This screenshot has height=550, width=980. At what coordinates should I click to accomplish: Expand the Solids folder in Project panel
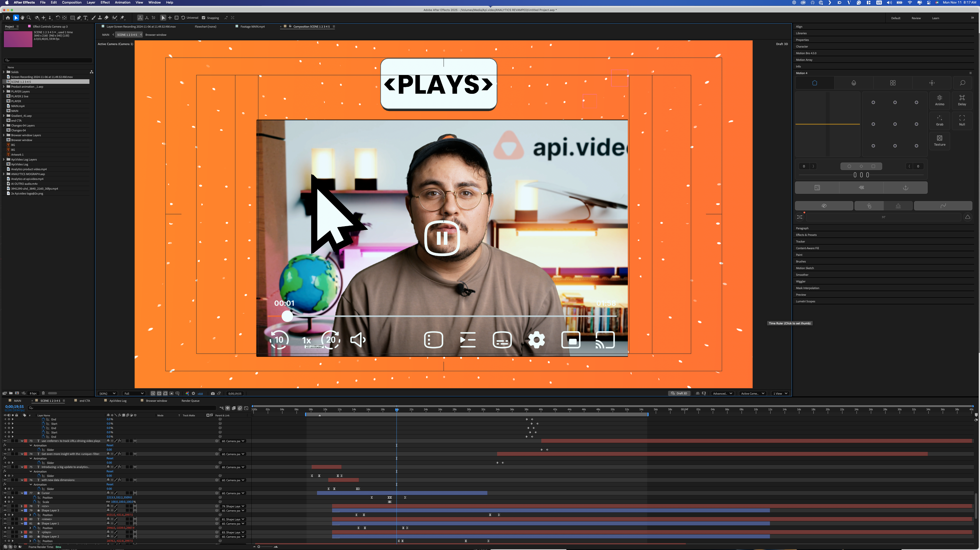(x=4, y=72)
